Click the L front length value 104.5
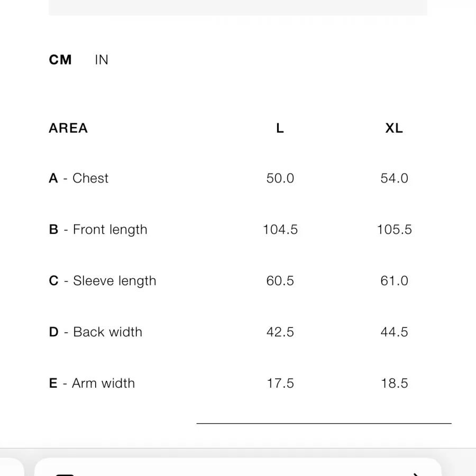This screenshot has height=476, width=476. [x=280, y=230]
